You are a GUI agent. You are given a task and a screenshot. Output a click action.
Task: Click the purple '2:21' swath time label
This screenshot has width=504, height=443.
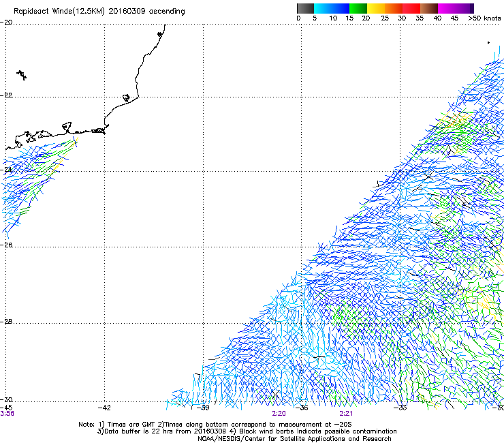[x=346, y=414]
